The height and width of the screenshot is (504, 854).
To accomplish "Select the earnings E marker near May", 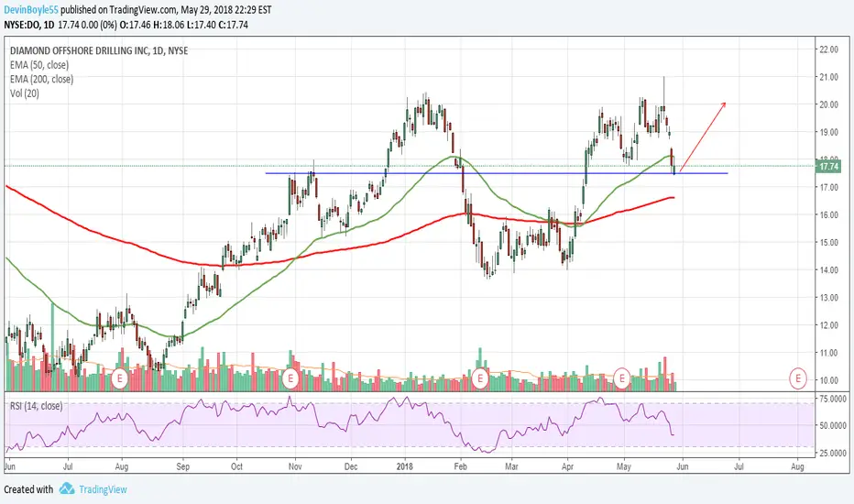I will [x=621, y=378].
